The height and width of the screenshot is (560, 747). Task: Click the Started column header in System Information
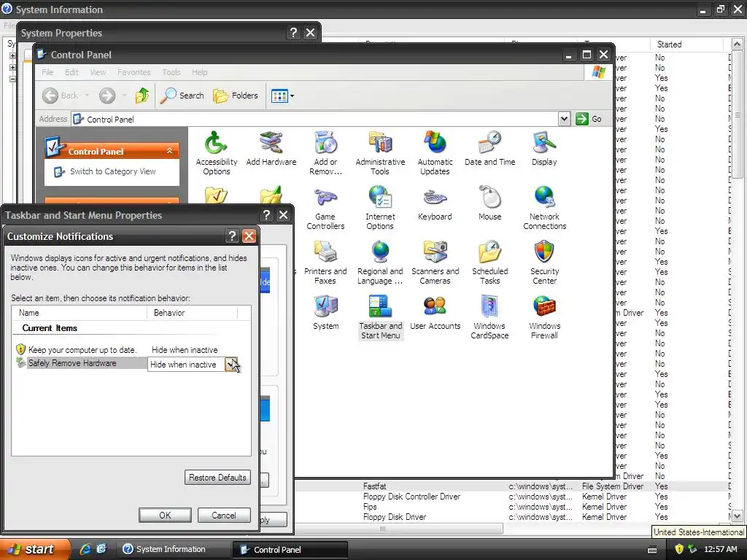[686, 44]
